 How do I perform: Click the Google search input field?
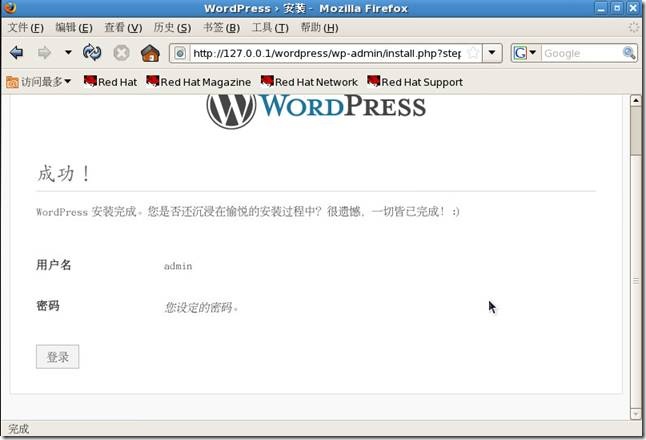(581, 53)
